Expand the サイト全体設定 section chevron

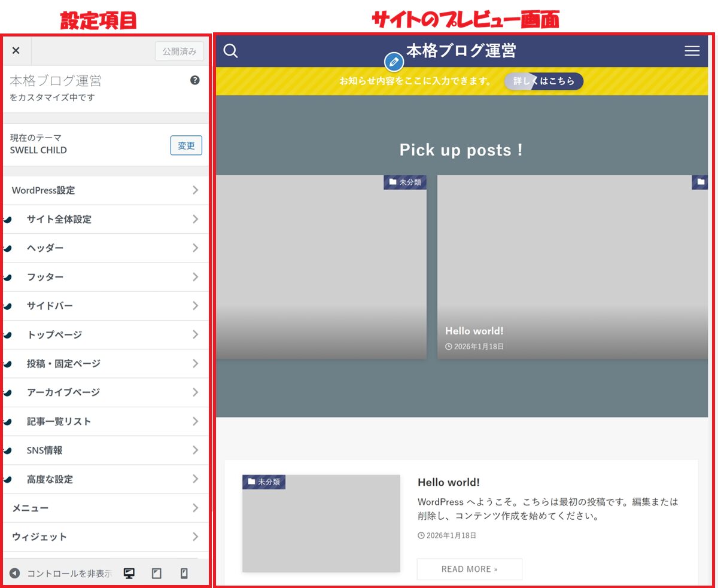tap(195, 220)
